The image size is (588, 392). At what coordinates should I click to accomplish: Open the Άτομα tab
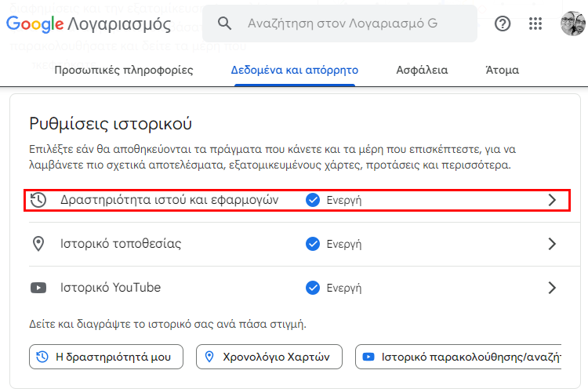[x=502, y=70]
